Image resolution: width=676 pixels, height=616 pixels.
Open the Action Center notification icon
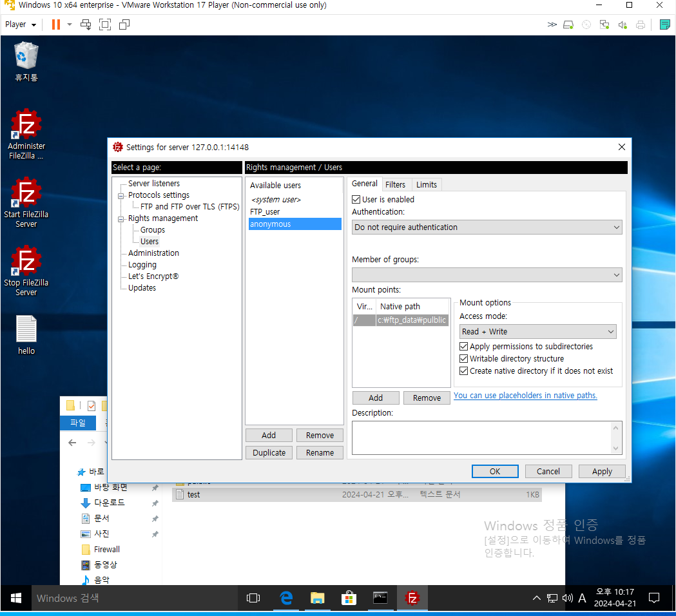(x=654, y=598)
